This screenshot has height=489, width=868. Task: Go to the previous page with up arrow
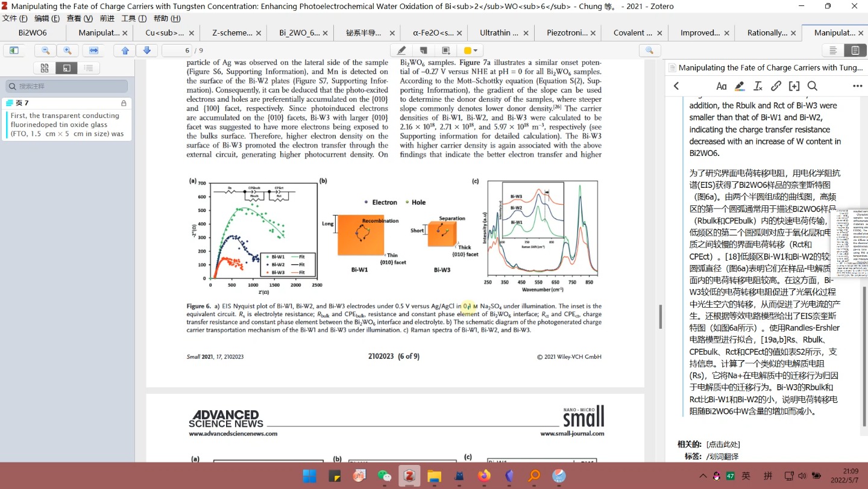tap(125, 51)
